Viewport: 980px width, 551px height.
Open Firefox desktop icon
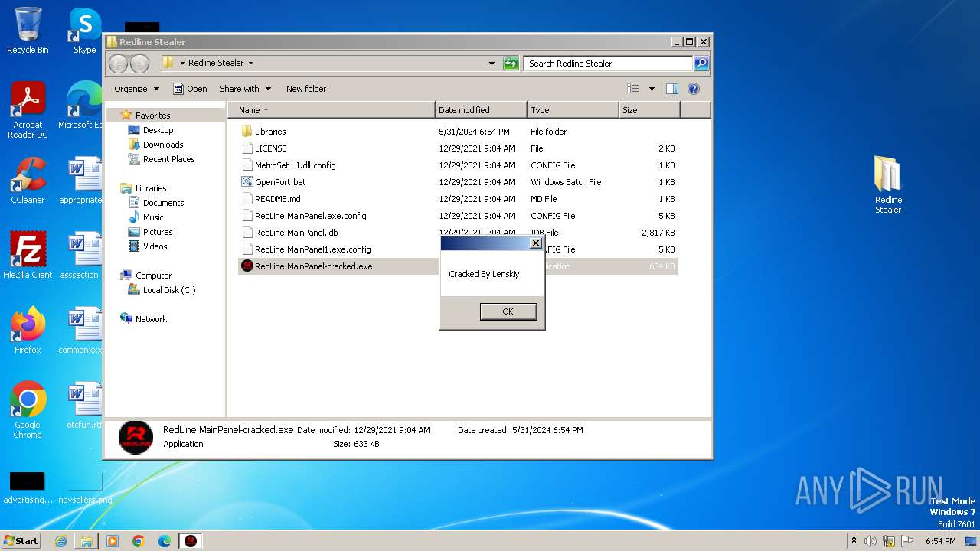[28, 331]
